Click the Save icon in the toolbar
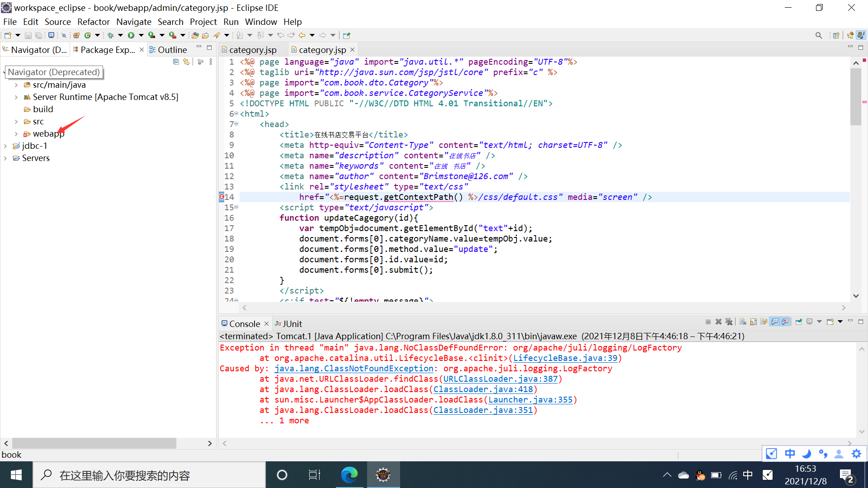 pyautogui.click(x=28, y=35)
